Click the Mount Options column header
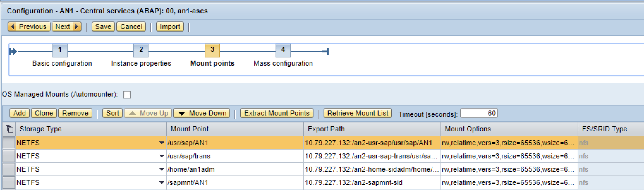This screenshot has width=644, height=190. [x=509, y=129]
